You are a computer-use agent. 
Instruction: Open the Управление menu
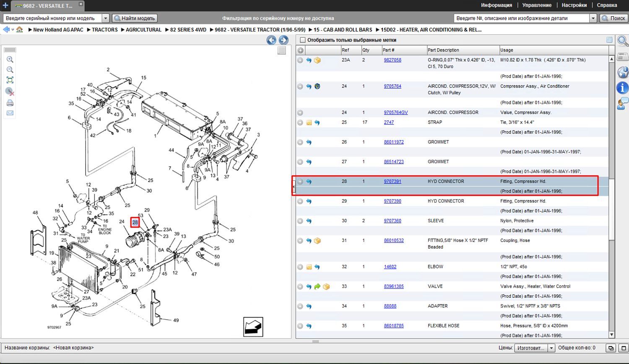(x=537, y=5)
